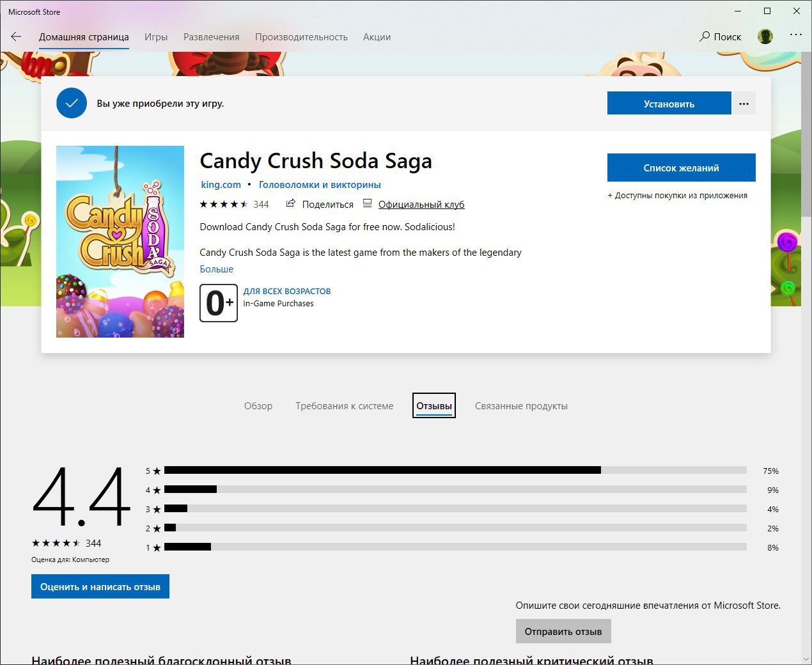The image size is (812, 665).
Task: Click the Candy Crush Soda Saga title
Action: [316, 160]
